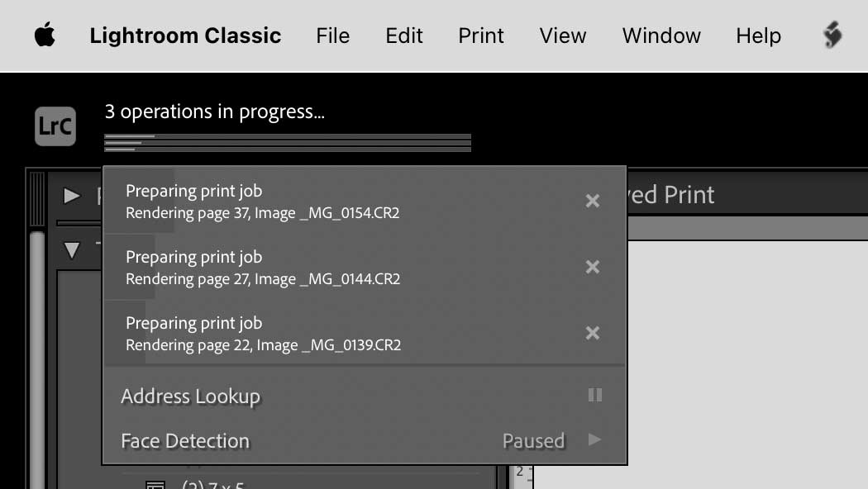The height and width of the screenshot is (489, 868).
Task: Open the Help menu
Action: (x=758, y=35)
